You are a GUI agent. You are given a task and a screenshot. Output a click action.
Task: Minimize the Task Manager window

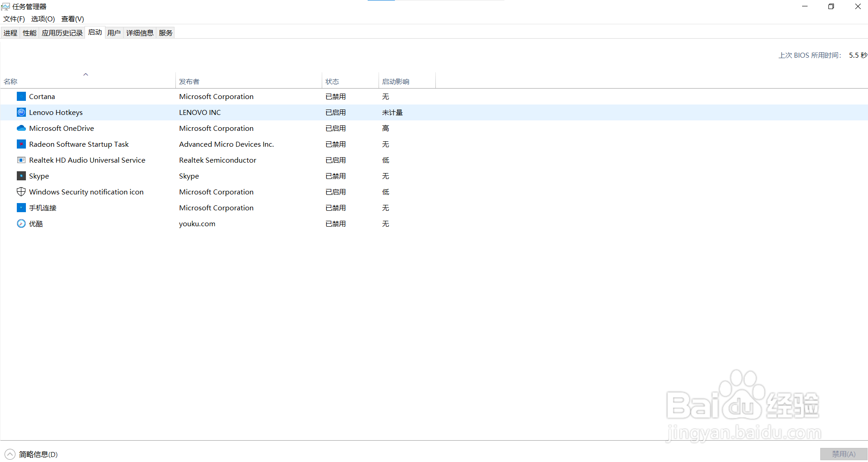805,6
